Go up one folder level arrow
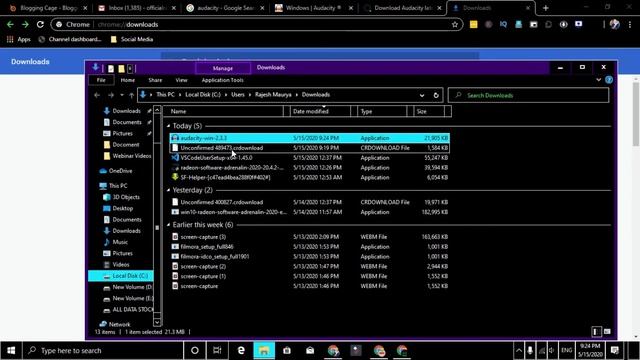Viewport: 640px width, 360px height. click(x=131, y=95)
